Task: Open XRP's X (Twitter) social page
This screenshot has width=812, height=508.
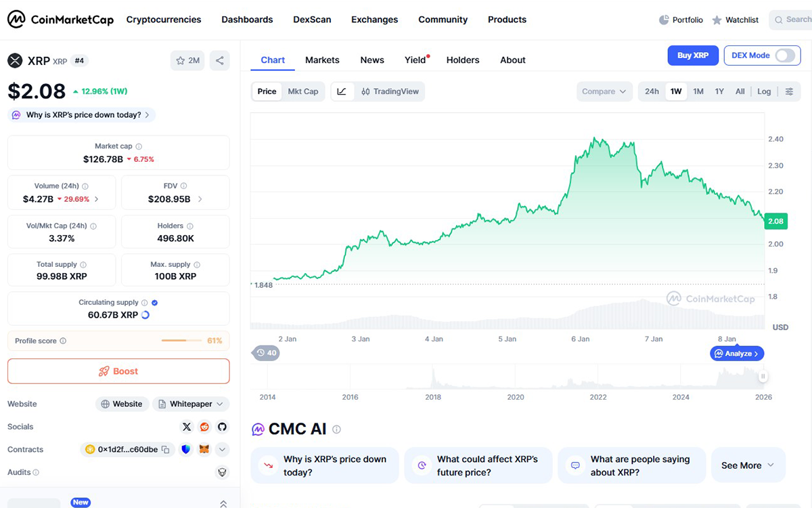Action: coord(187,427)
